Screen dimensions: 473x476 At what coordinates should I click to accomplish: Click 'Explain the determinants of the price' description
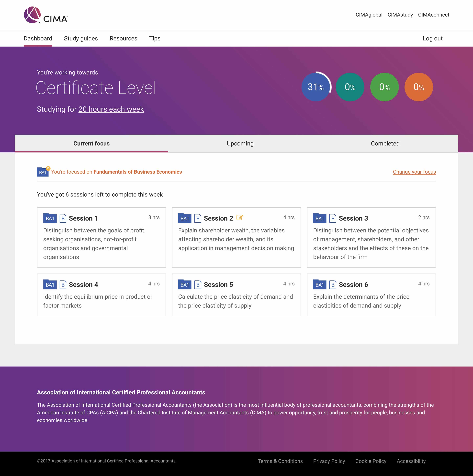361,301
